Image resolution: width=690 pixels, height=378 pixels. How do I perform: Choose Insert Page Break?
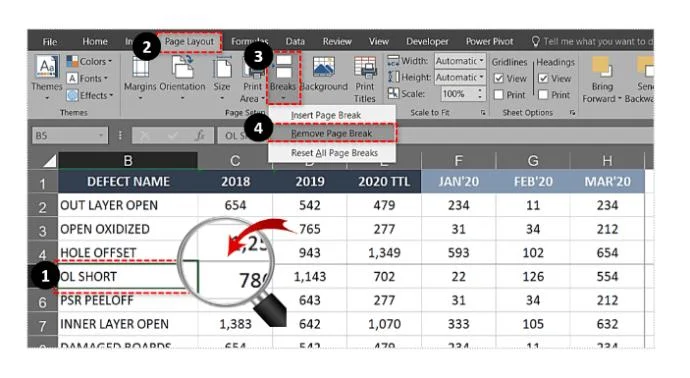tap(326, 115)
